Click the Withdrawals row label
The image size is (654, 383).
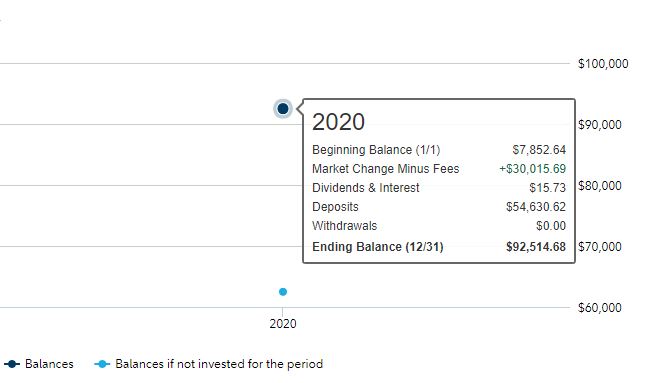[x=345, y=226]
